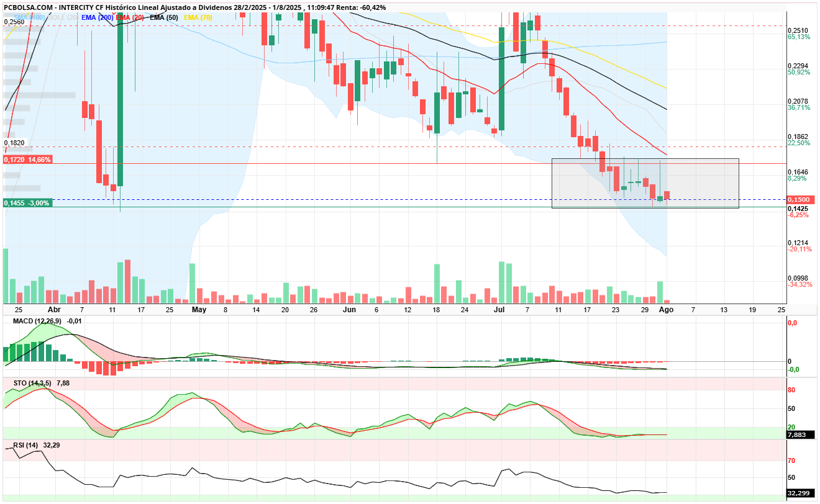Click the EMA (20) legend label

[x=130, y=17]
